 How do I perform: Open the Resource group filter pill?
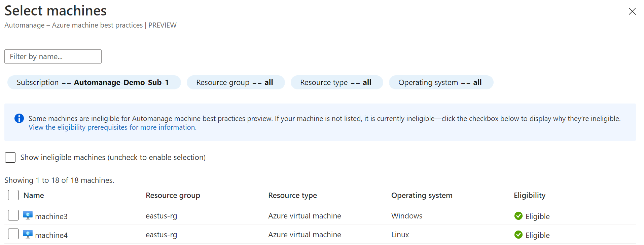(x=236, y=82)
